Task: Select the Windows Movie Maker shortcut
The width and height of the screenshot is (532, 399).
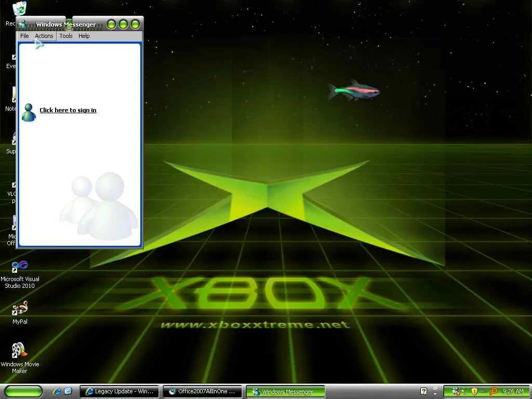Action: coord(20,358)
